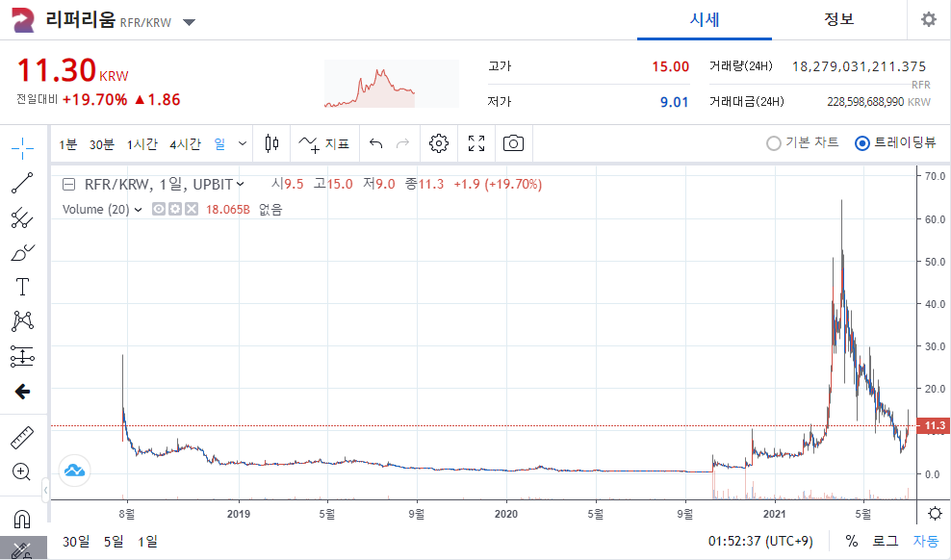The height and width of the screenshot is (560, 951).
Task: Select the zoom in tool
Action: pyautogui.click(x=21, y=471)
